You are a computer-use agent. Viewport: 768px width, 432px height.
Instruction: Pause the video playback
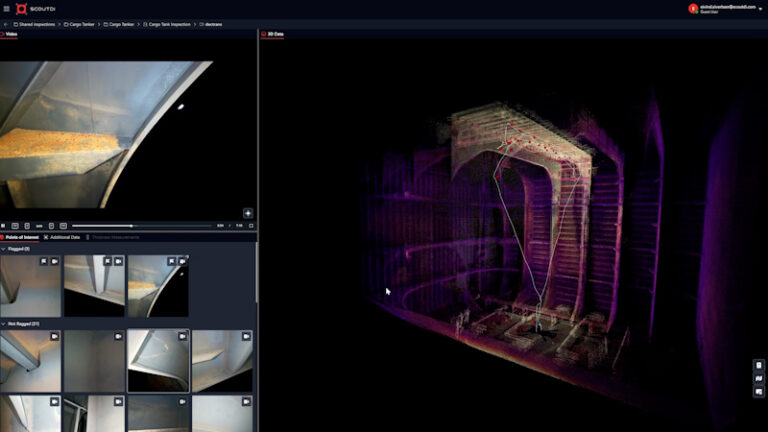[x=3, y=226]
